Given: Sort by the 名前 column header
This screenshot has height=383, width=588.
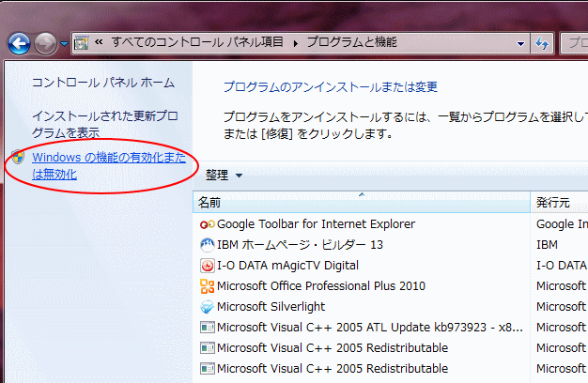Looking at the screenshot, I should click(362, 203).
